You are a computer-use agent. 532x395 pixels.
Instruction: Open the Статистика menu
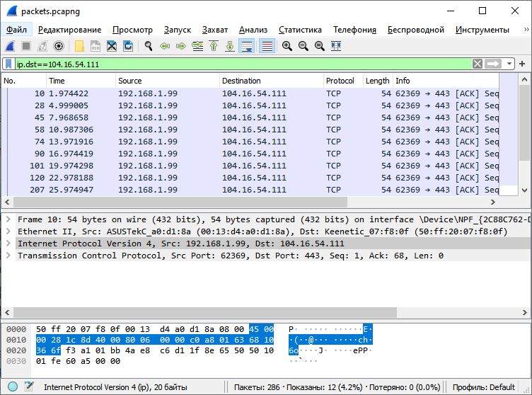click(x=300, y=30)
